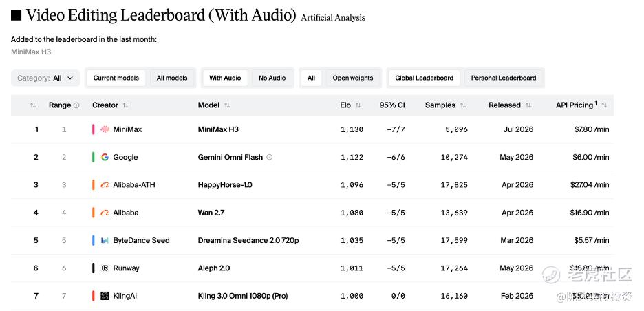Viewport: 644px width, 311px height.
Task: Click the Runway logo icon
Action: (105, 268)
